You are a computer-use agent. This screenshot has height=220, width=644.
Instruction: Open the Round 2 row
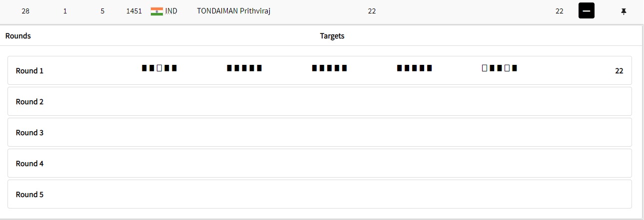pyautogui.click(x=320, y=101)
